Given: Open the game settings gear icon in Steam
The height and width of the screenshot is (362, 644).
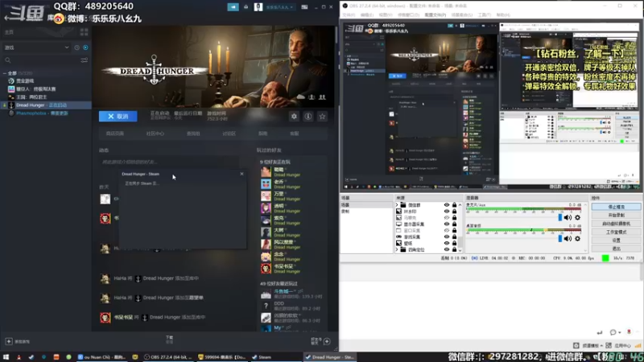Looking at the screenshot, I should [x=294, y=117].
